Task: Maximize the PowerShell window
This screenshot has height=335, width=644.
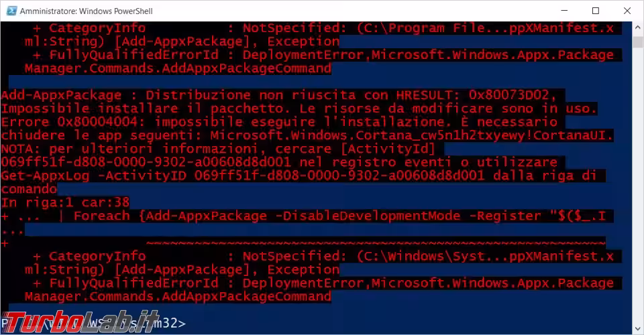Action: (x=596, y=11)
